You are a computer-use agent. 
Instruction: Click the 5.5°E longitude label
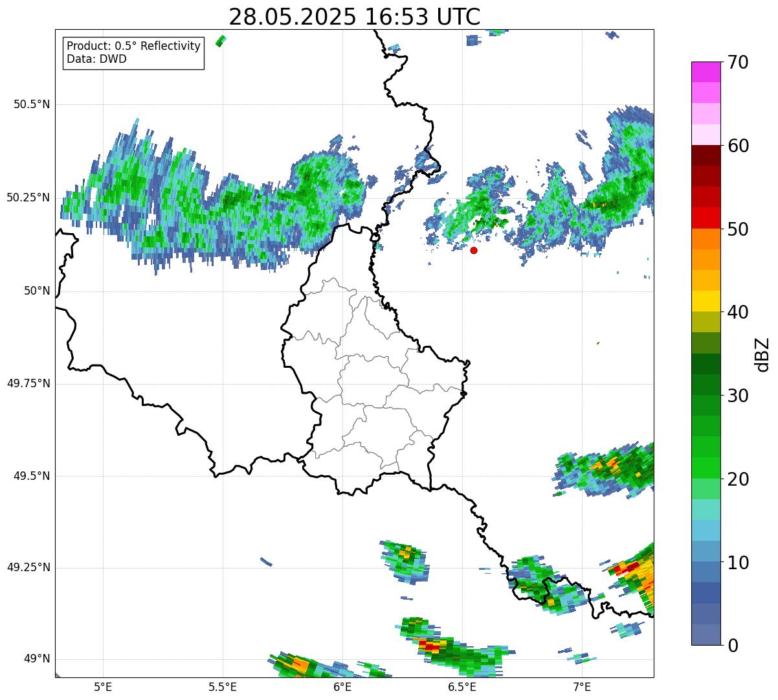pos(223,686)
